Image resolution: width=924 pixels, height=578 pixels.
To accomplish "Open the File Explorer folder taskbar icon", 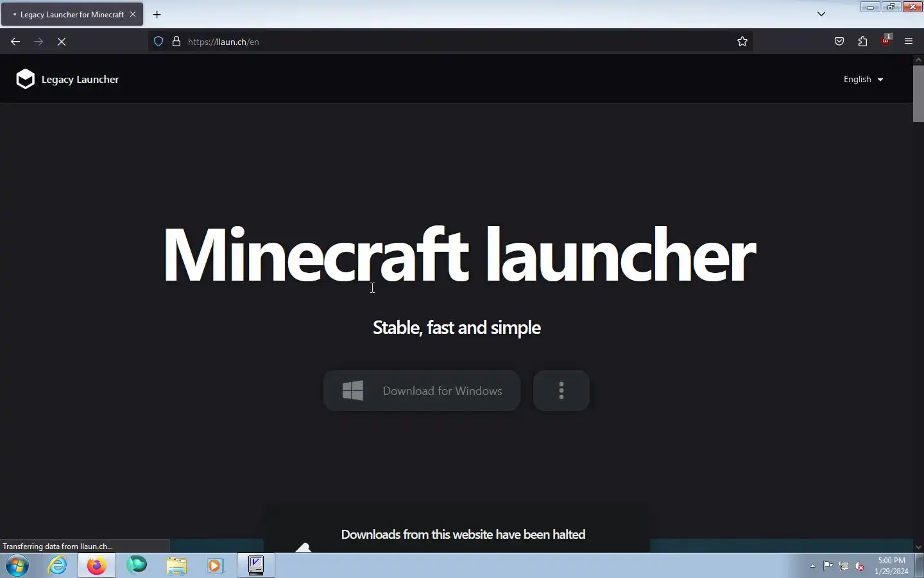I will [x=176, y=566].
